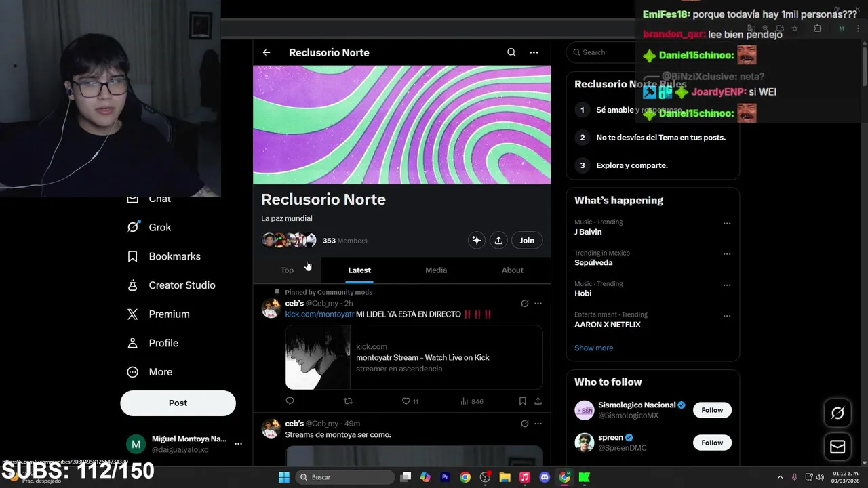Click the Grok sparkle button near Join
Image resolution: width=868 pixels, height=488 pixels.
point(477,240)
